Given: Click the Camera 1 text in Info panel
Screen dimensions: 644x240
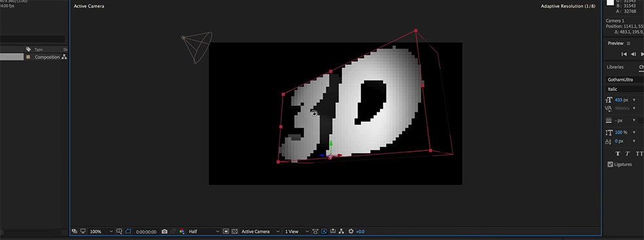Looking at the screenshot, I should (x=615, y=20).
